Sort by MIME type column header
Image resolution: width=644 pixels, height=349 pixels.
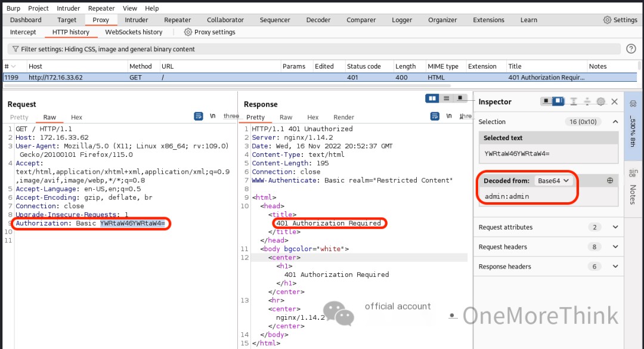[x=442, y=66]
